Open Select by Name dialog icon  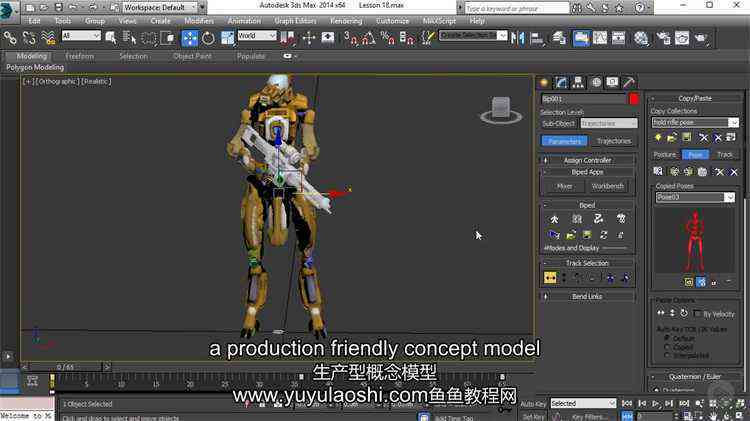pyautogui.click(x=130, y=37)
